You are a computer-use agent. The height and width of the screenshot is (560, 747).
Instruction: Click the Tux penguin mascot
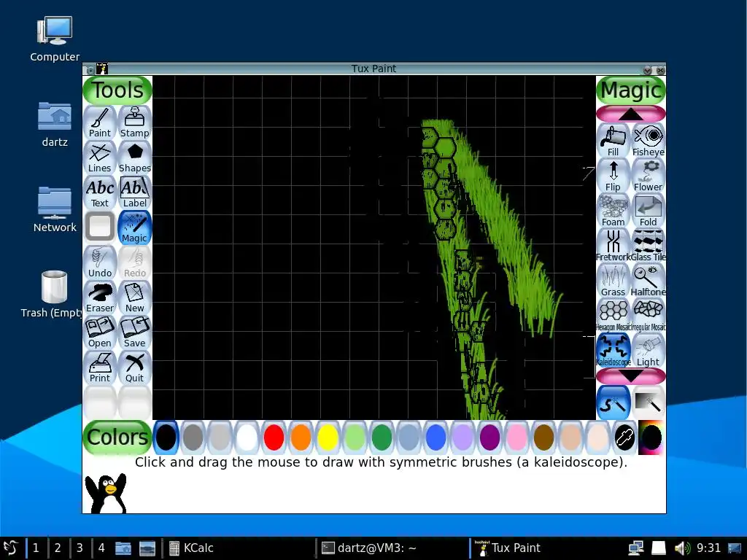click(106, 493)
